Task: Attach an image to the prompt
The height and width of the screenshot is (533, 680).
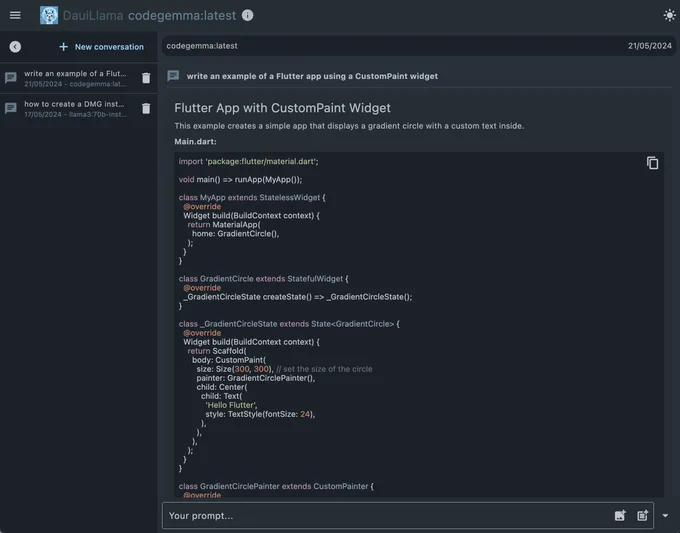Action: point(620,515)
